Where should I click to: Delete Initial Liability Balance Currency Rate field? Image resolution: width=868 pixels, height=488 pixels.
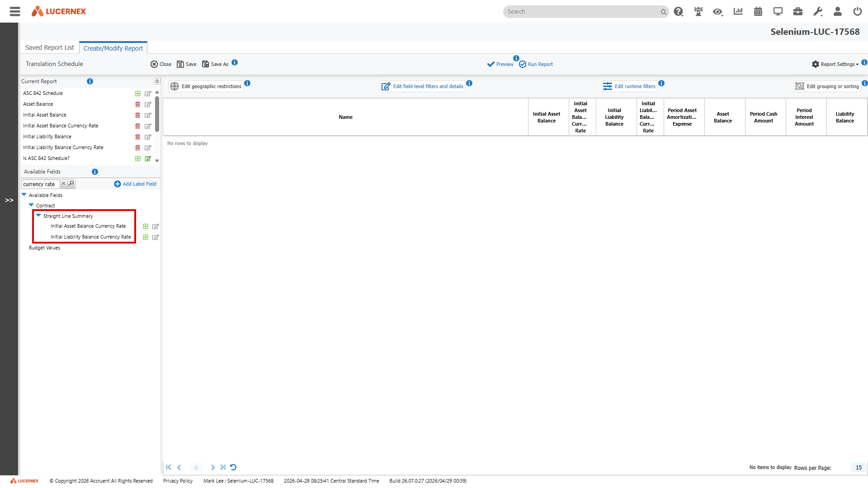138,148
